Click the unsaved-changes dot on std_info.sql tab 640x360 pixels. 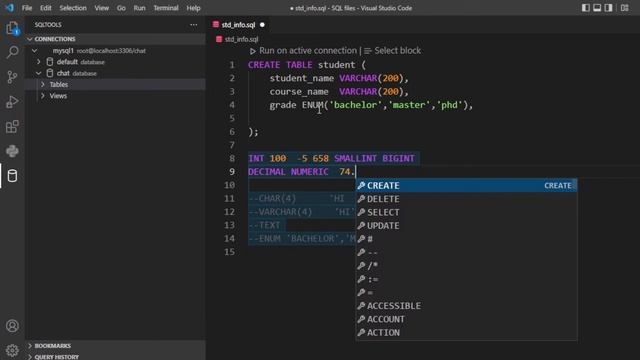(262, 25)
